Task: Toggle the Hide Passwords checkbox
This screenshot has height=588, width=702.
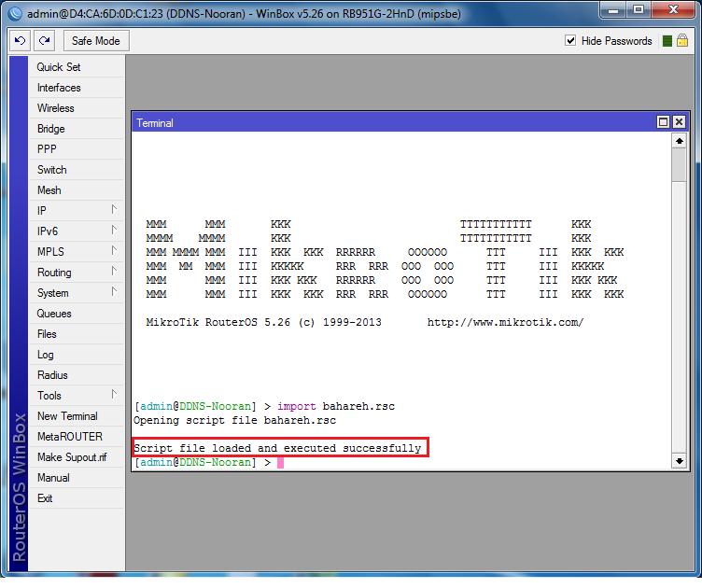Action: click(x=570, y=41)
